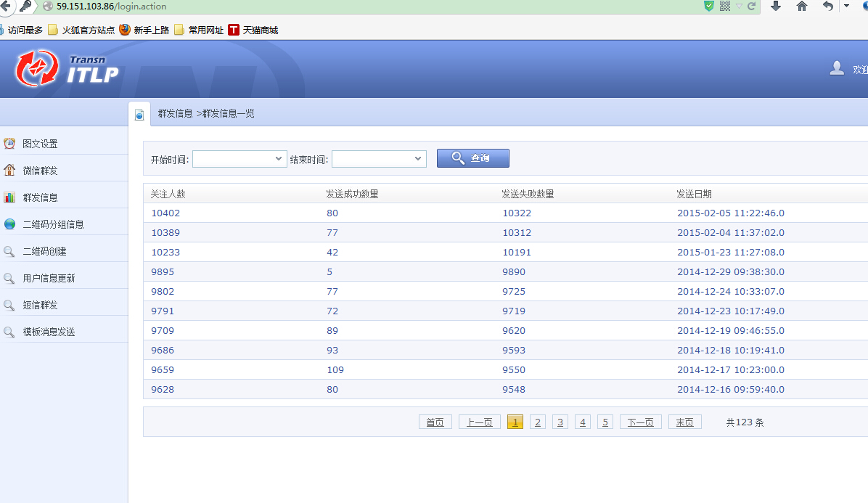
Task: Click the globe icon beside 二维码分组信息
Action: [9, 224]
